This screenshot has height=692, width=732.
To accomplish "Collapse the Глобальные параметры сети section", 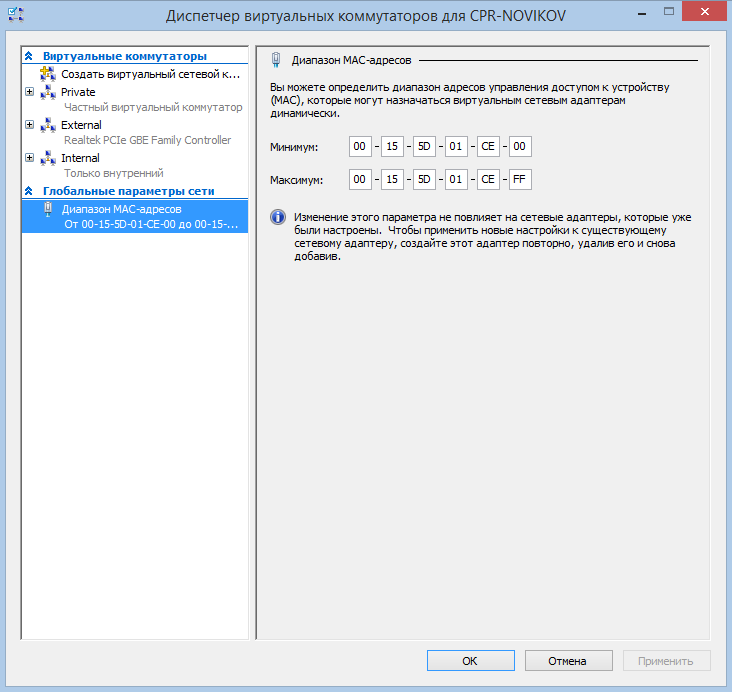I will tap(29, 191).
